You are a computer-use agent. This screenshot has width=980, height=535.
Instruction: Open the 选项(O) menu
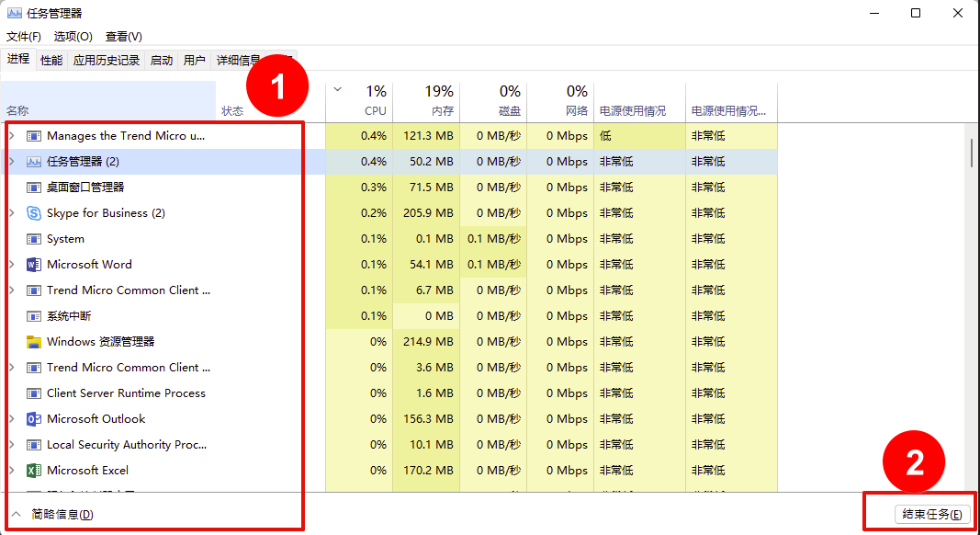pos(73,37)
